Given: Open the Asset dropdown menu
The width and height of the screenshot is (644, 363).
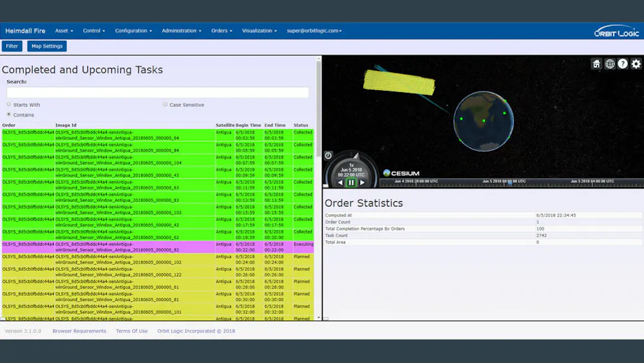Looking at the screenshot, I should tap(64, 31).
